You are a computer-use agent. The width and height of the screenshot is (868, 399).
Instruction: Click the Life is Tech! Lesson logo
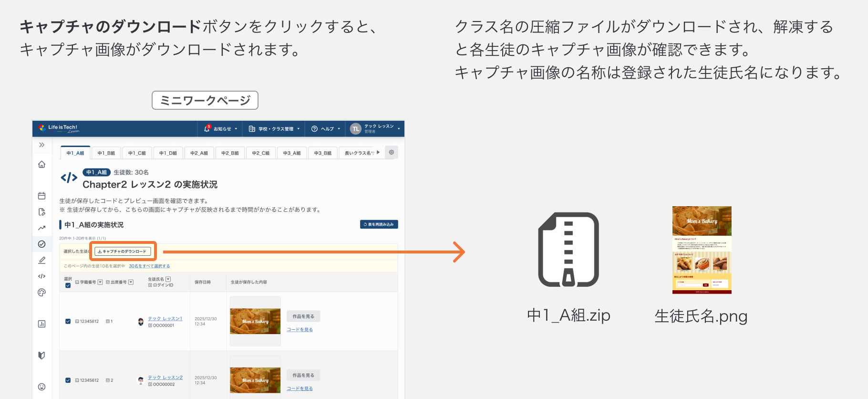59,128
